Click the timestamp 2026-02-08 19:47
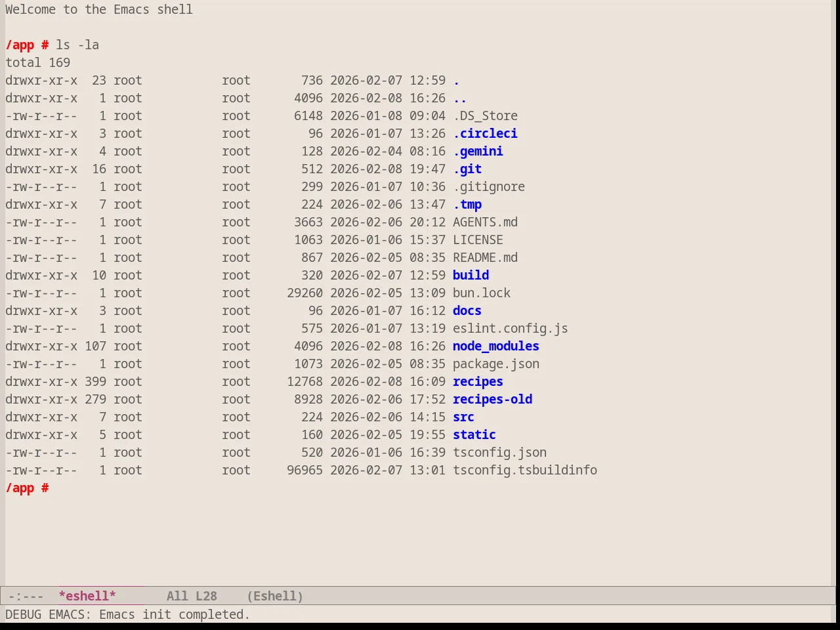Screen dimensions: 840x630 point(388,169)
